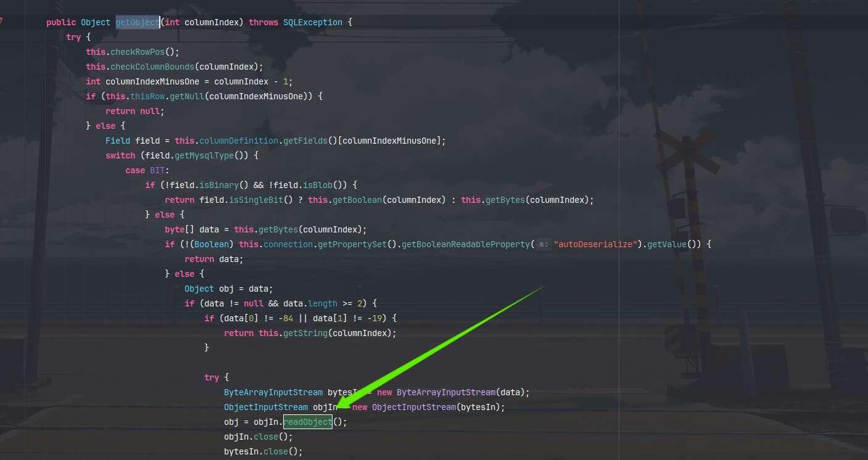
Task: Click the Field type name in the declaration
Action: point(117,141)
